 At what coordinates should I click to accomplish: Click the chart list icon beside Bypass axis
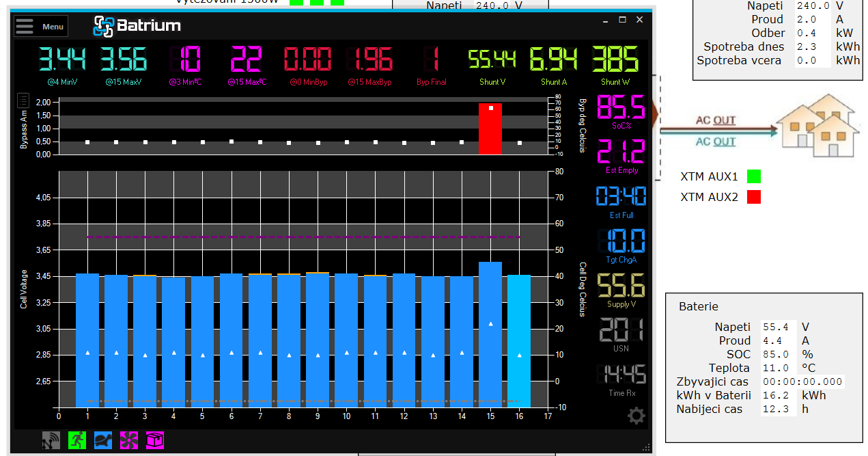(23, 100)
